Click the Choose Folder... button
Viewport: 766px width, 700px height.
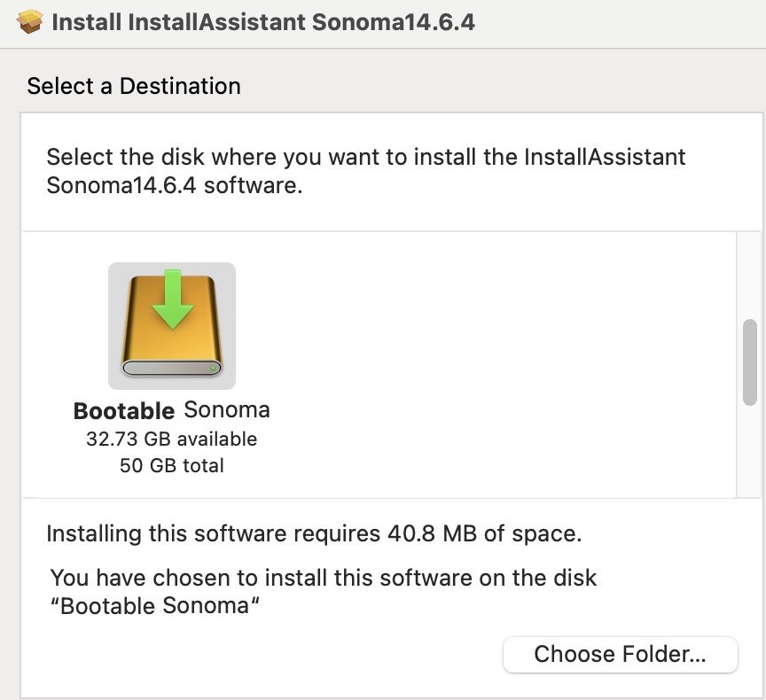pyautogui.click(x=620, y=655)
